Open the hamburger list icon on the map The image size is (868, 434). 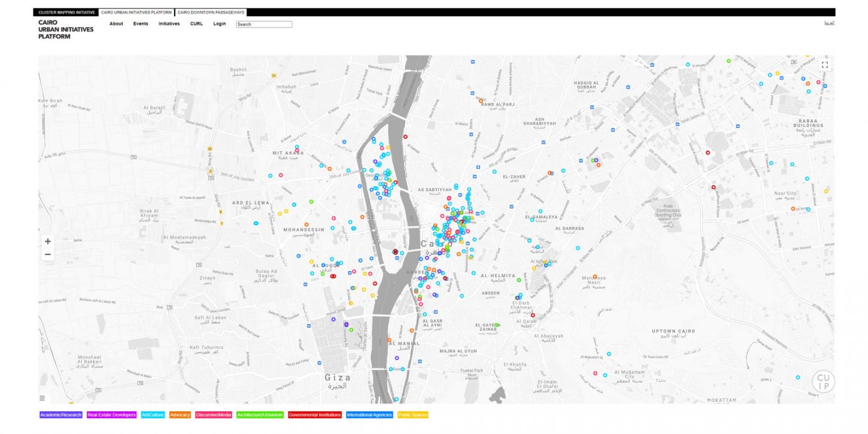point(42,398)
